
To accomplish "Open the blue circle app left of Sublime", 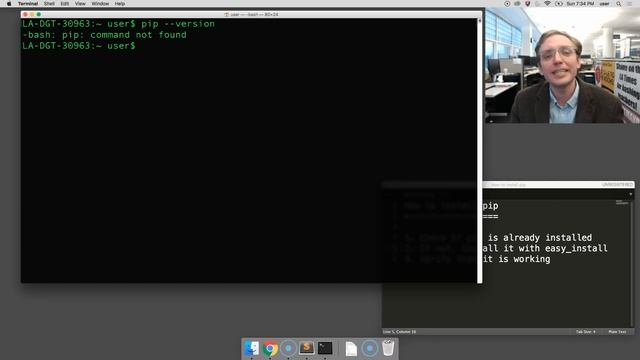I will click(x=288, y=349).
